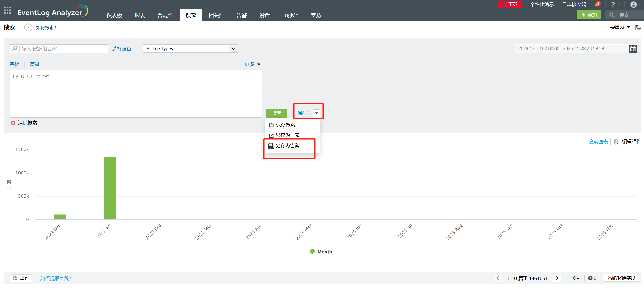This screenshot has height=298, width=644.
Task: Open the 选择设备 link
Action: (x=122, y=49)
